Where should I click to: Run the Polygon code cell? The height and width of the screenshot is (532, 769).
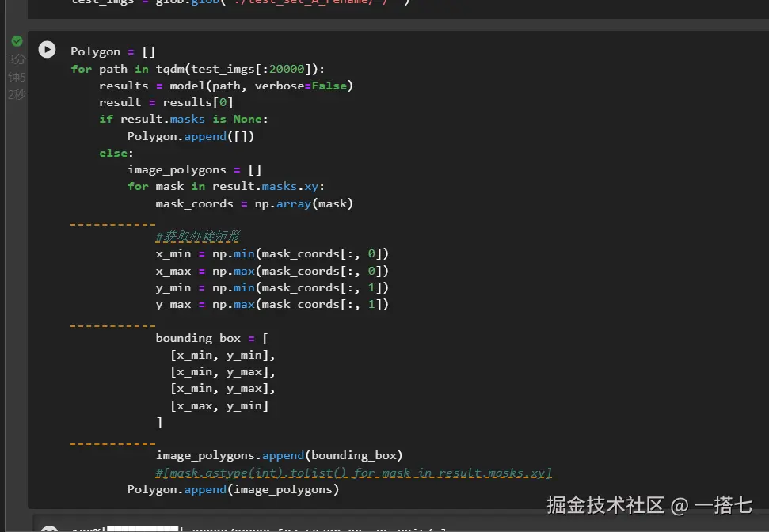pyautogui.click(x=47, y=49)
